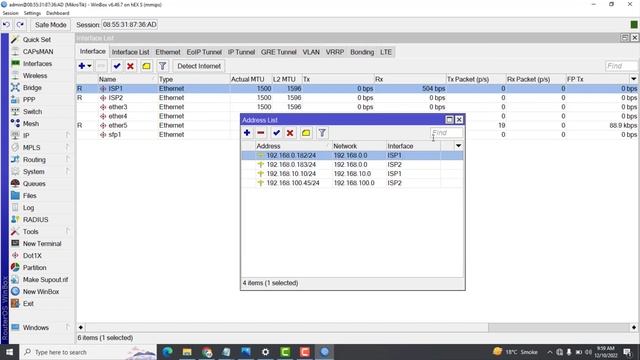The image size is (640, 360).
Task: Open add interface plus dropdown
Action: (x=85, y=66)
